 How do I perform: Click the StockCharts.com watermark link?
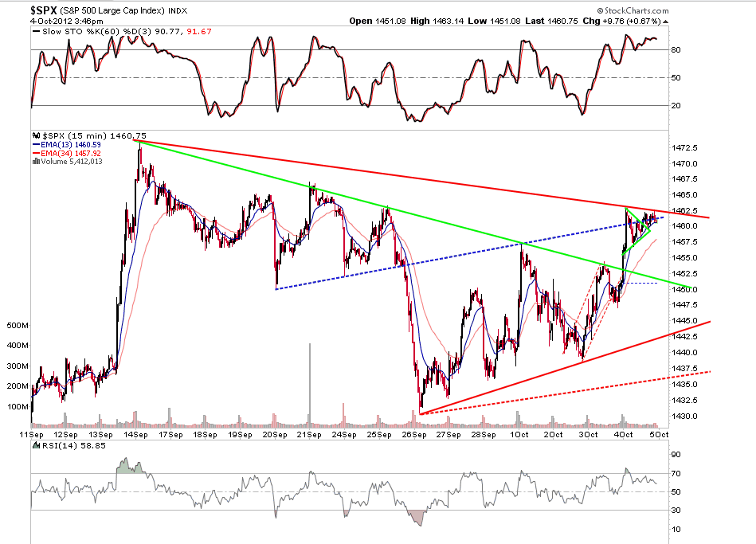pyautogui.click(x=633, y=10)
